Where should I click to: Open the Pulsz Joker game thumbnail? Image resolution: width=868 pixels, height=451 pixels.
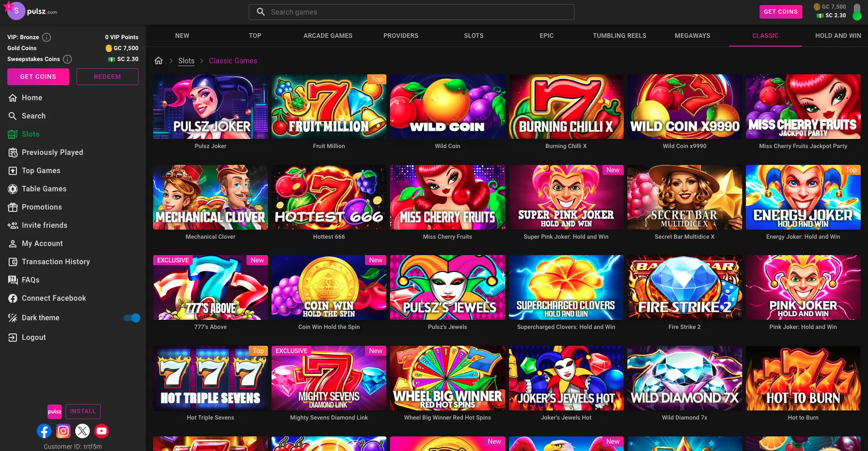pos(211,107)
